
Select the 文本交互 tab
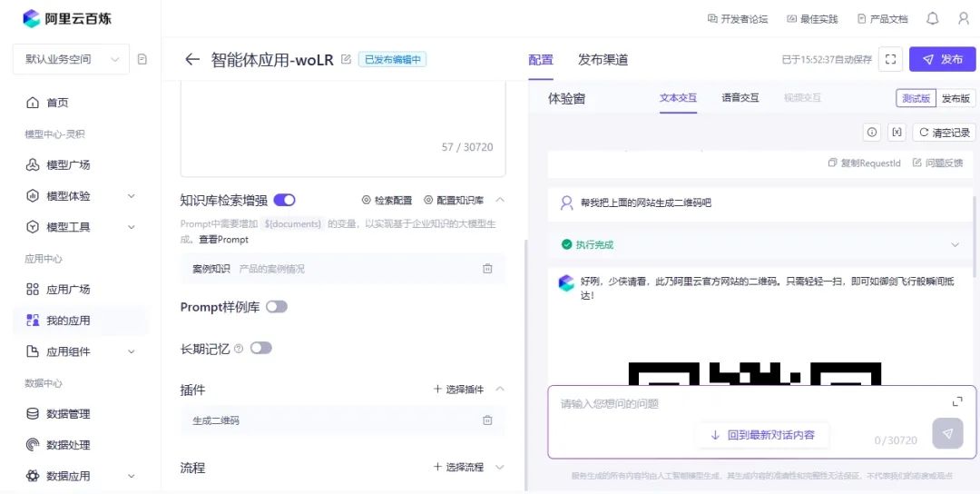[678, 98]
